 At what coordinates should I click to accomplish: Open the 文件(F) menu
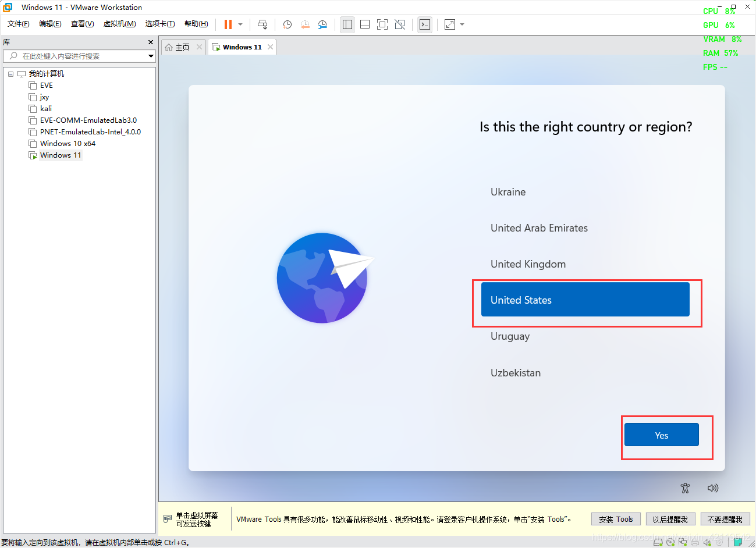pos(19,24)
